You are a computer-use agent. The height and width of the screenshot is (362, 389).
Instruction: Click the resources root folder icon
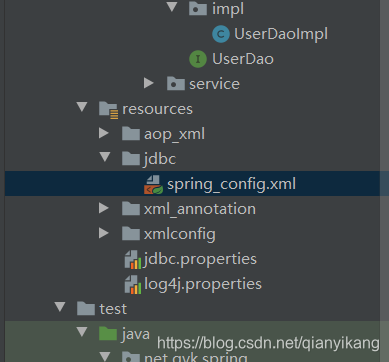(108, 110)
